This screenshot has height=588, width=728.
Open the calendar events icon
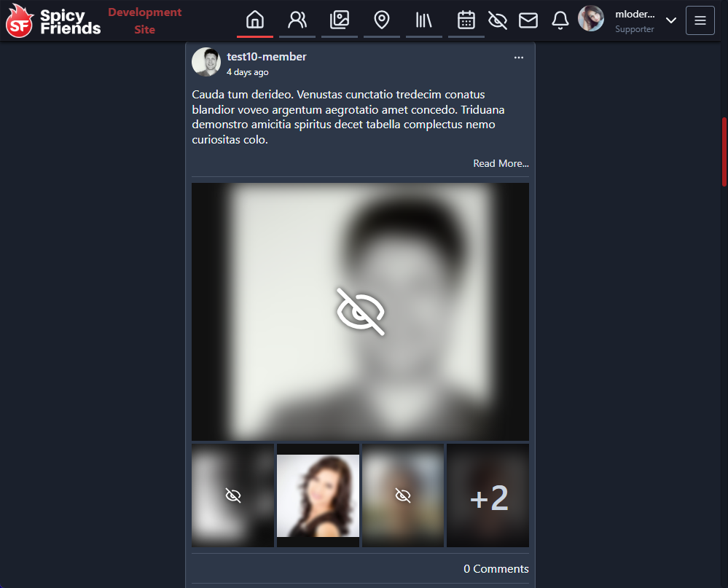466,20
